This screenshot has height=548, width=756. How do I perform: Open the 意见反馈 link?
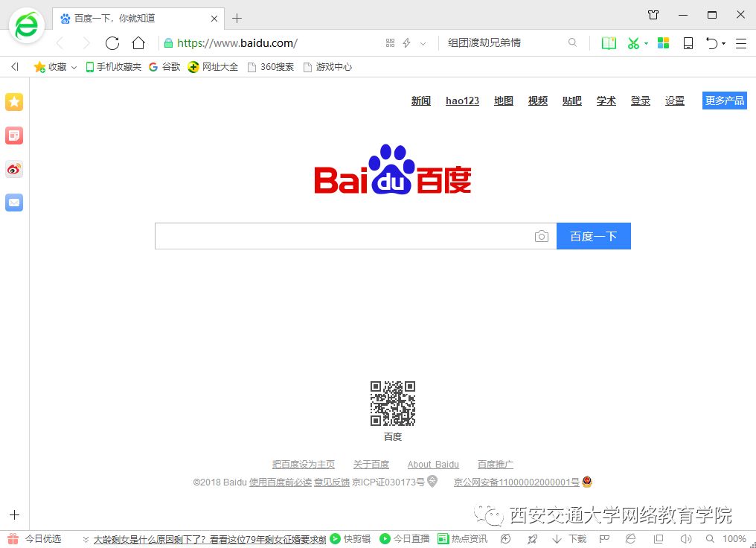332,482
